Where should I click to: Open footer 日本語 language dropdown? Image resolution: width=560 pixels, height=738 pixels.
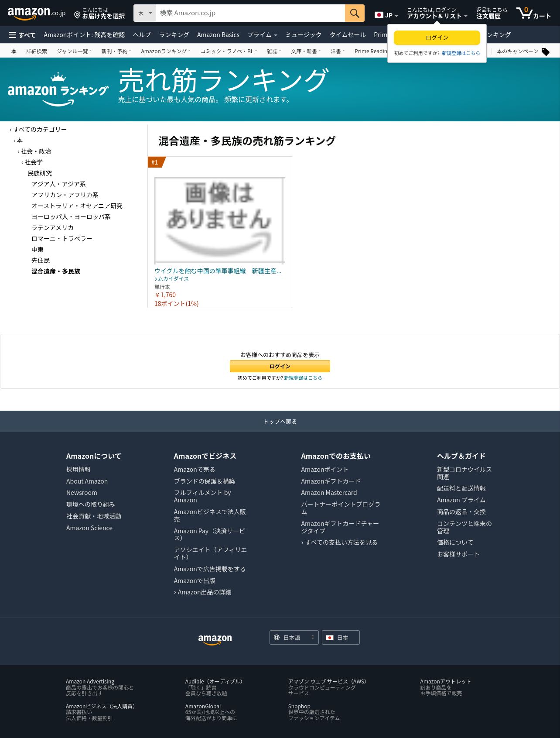pyautogui.click(x=294, y=638)
